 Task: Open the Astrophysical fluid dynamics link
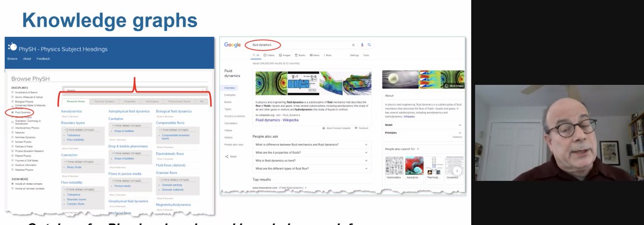(x=129, y=111)
